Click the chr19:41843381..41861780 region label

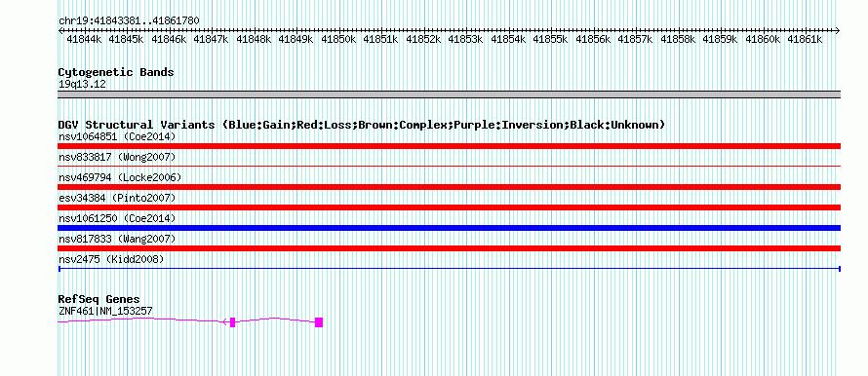(x=129, y=20)
